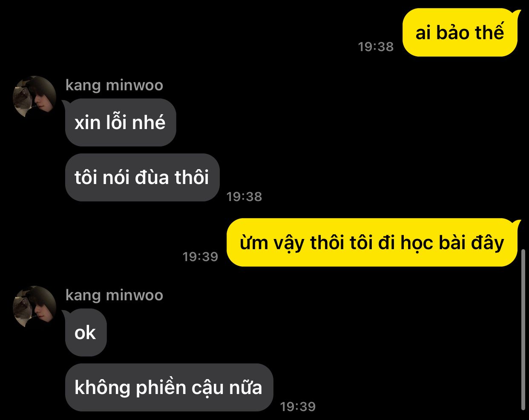Click kang minwoo name above the "ok" message

click(115, 295)
